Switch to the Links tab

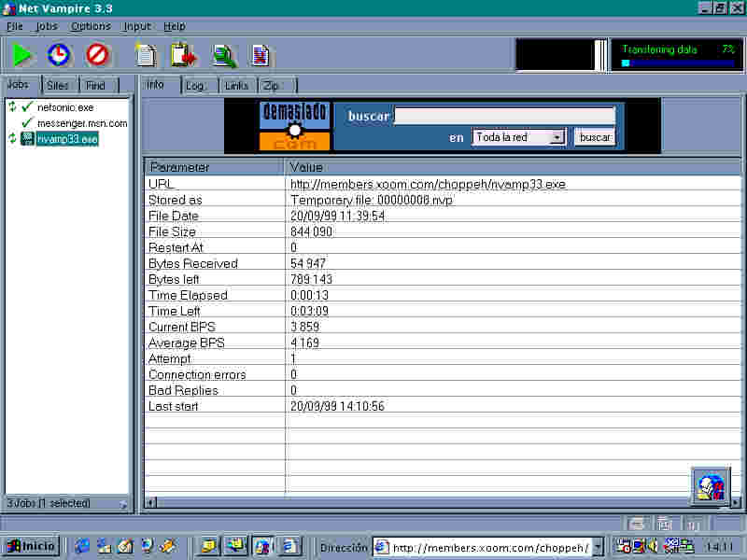[x=237, y=86]
